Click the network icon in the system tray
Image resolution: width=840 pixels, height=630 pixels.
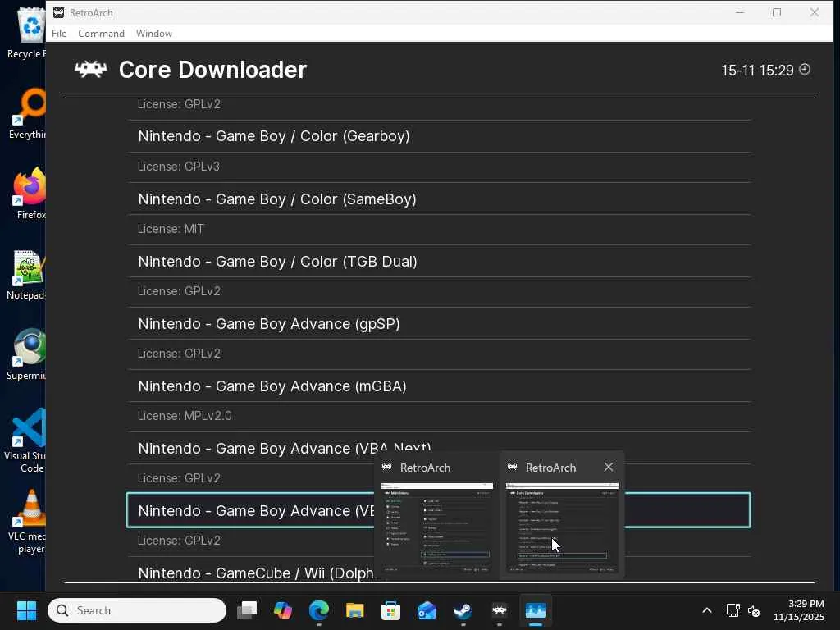click(733, 610)
